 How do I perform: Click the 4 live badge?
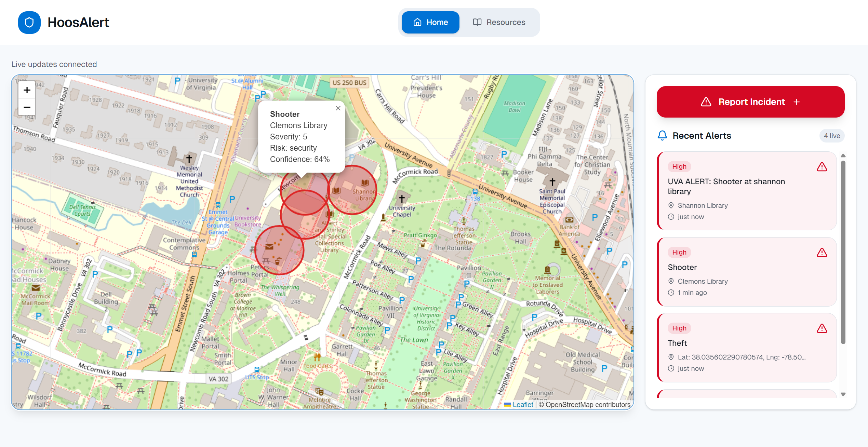(x=831, y=136)
